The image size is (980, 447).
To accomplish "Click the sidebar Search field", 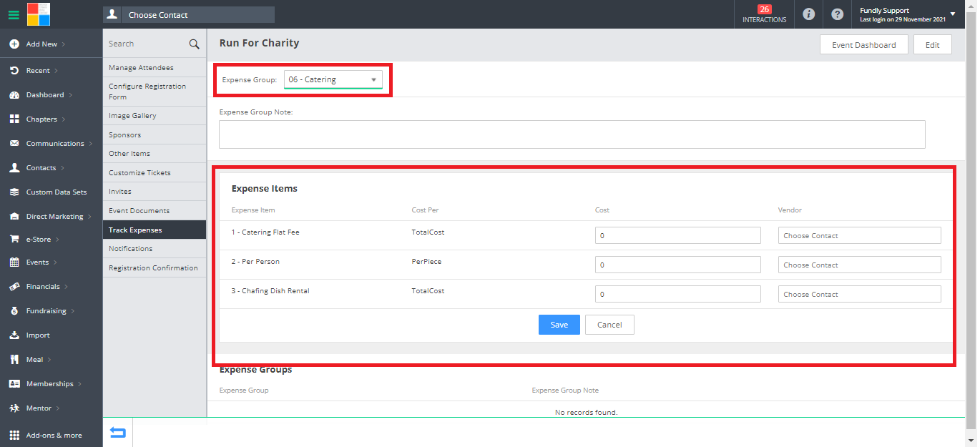I will click(146, 44).
